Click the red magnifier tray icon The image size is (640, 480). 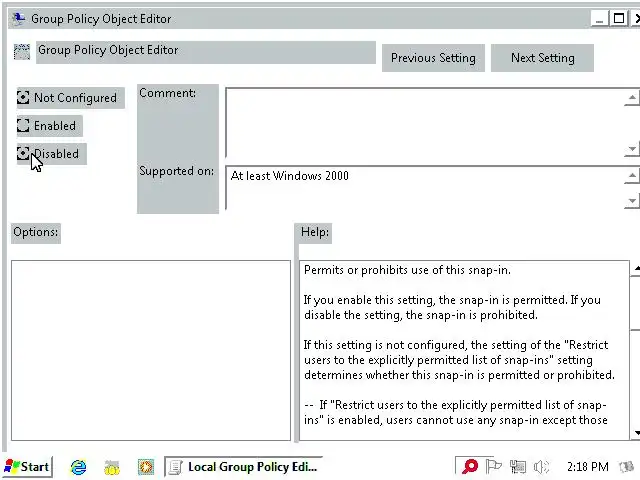[x=470, y=466]
